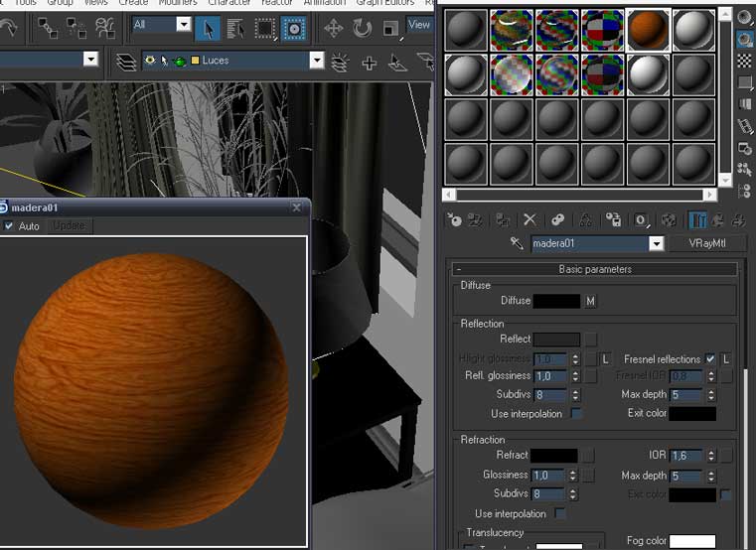Screen dimensions: 756x550
Task: Enable Use interpolation under Reflection
Action: pyautogui.click(x=575, y=413)
